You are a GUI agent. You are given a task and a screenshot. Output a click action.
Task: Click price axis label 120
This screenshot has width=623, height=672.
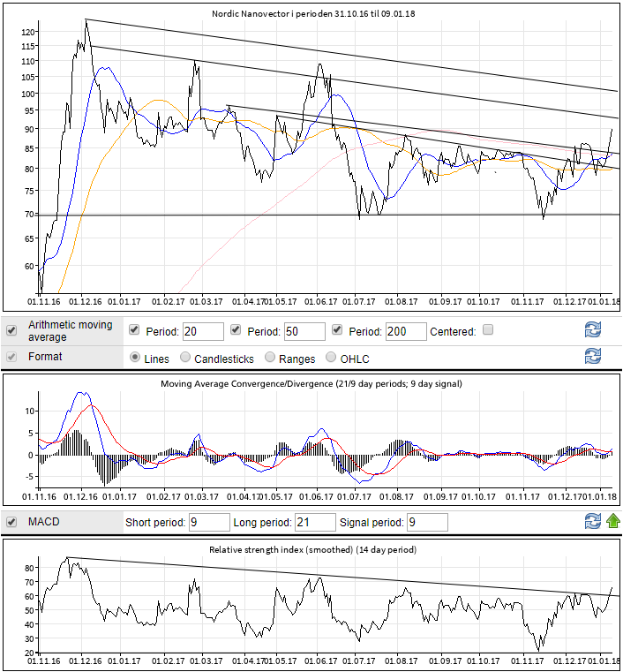pyautogui.click(x=28, y=32)
